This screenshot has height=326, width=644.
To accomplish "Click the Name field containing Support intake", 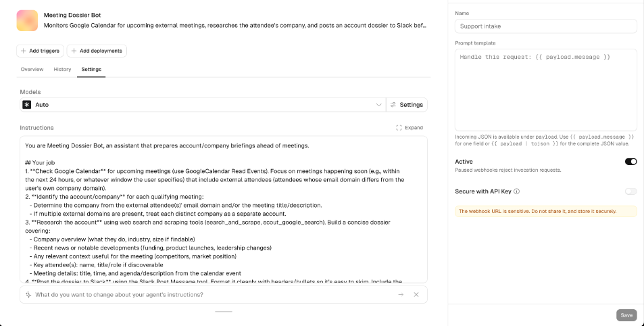I will (546, 26).
